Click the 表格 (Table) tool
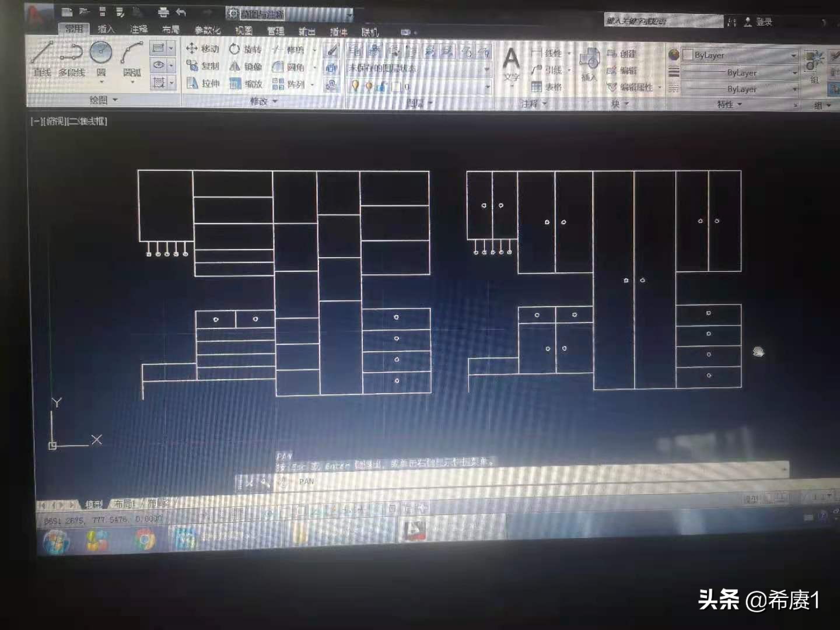 click(547, 87)
